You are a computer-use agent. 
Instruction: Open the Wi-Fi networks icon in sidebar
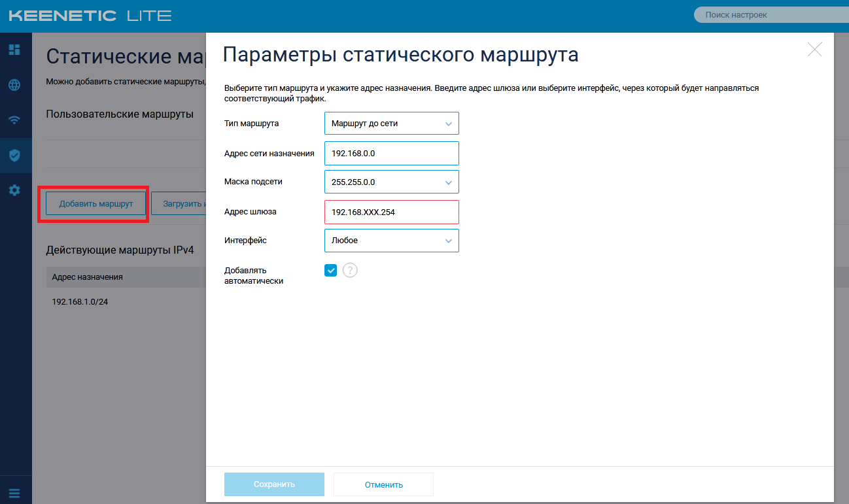click(14, 120)
